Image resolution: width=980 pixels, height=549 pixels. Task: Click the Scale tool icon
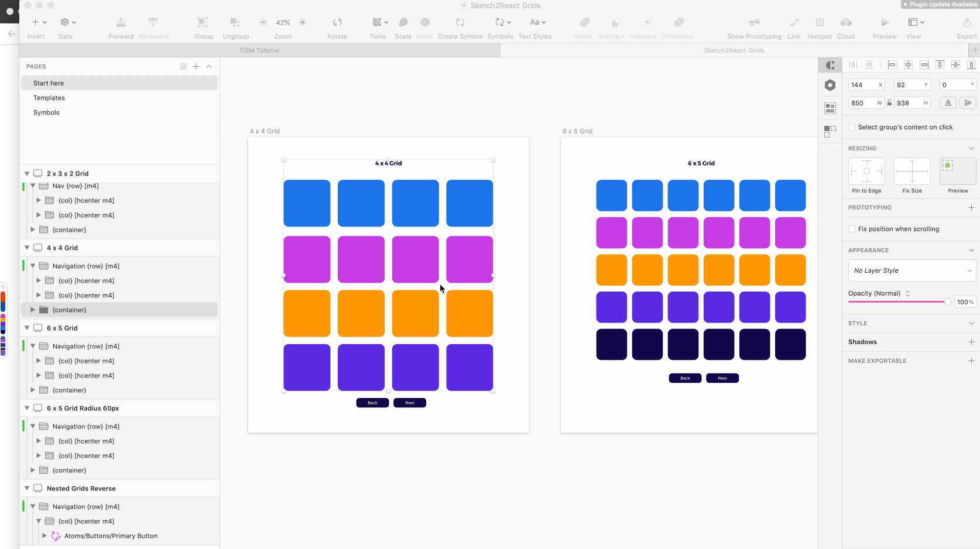click(x=403, y=22)
